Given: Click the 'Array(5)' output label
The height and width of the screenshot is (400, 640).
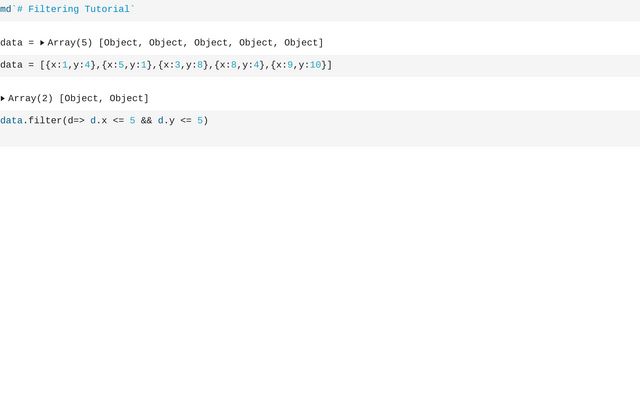Looking at the screenshot, I should (x=70, y=43).
